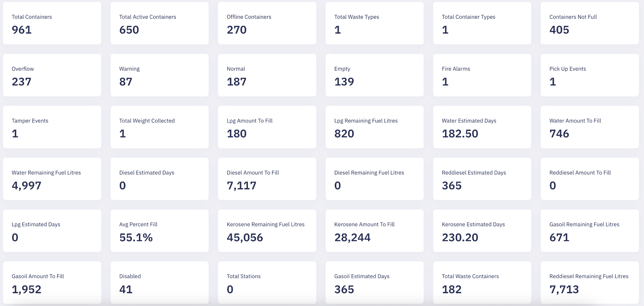Open the Total Waste Containers card
Screen dimensions: 644x306
pos(482,282)
